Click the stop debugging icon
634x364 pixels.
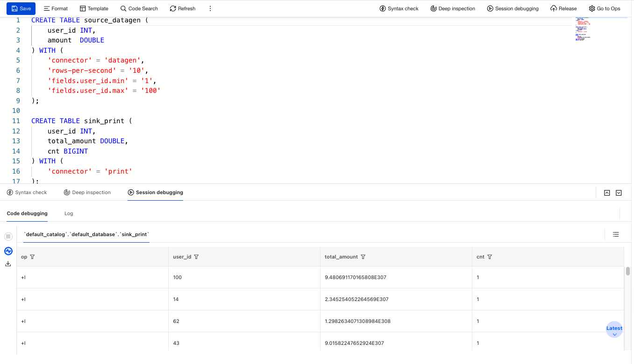point(8,237)
